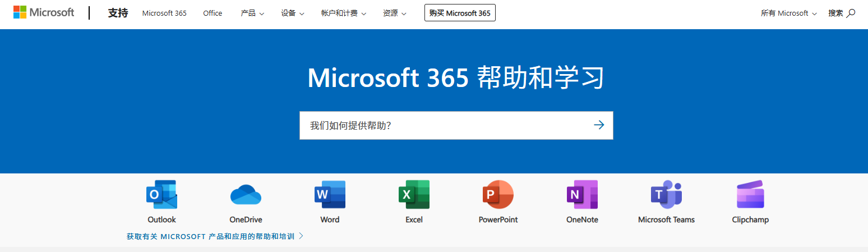Expand the 资源 dropdown menu
868x252 pixels.
(x=395, y=13)
